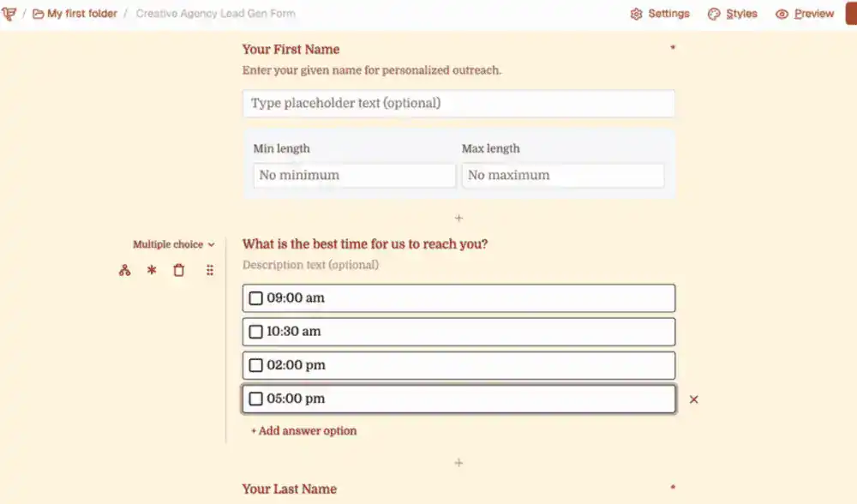Click the Max length input field
The image size is (857, 504).
(563, 176)
